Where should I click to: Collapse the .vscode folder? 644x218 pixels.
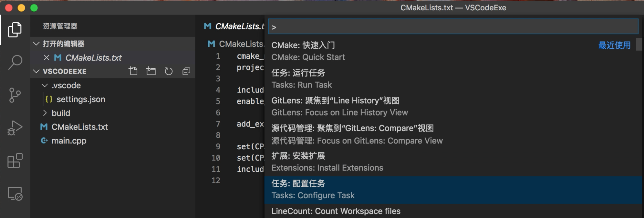[45, 85]
